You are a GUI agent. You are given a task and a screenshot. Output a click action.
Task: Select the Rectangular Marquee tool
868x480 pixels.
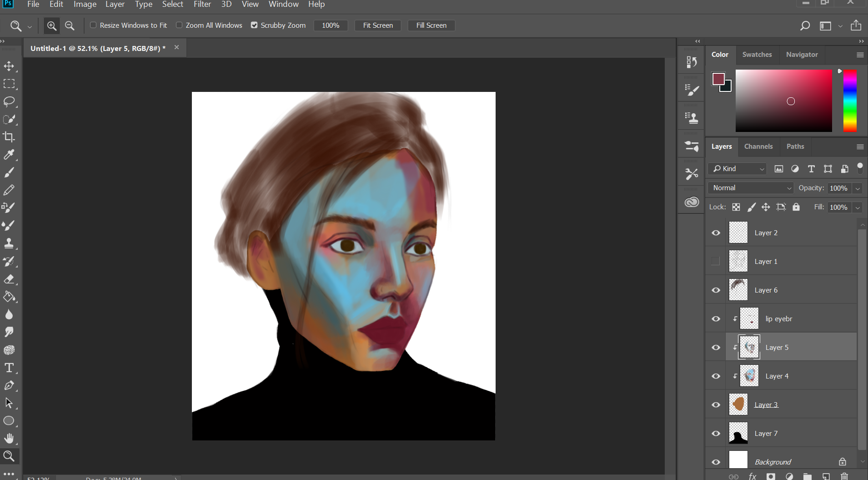tap(9, 84)
